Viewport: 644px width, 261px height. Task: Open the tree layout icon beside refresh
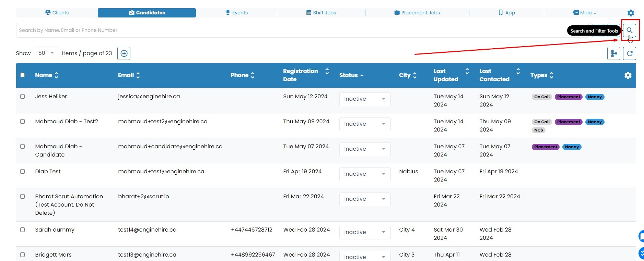pyautogui.click(x=613, y=53)
